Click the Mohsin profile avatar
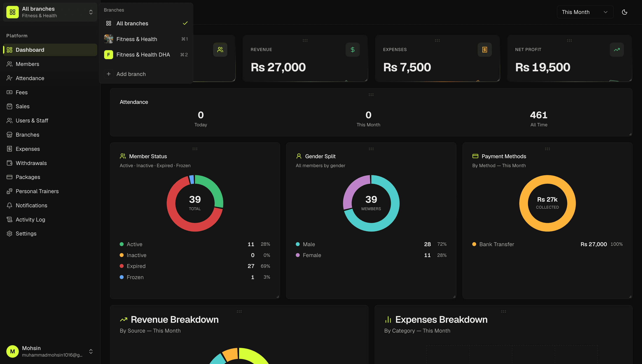The height and width of the screenshot is (364, 642). coord(12,351)
